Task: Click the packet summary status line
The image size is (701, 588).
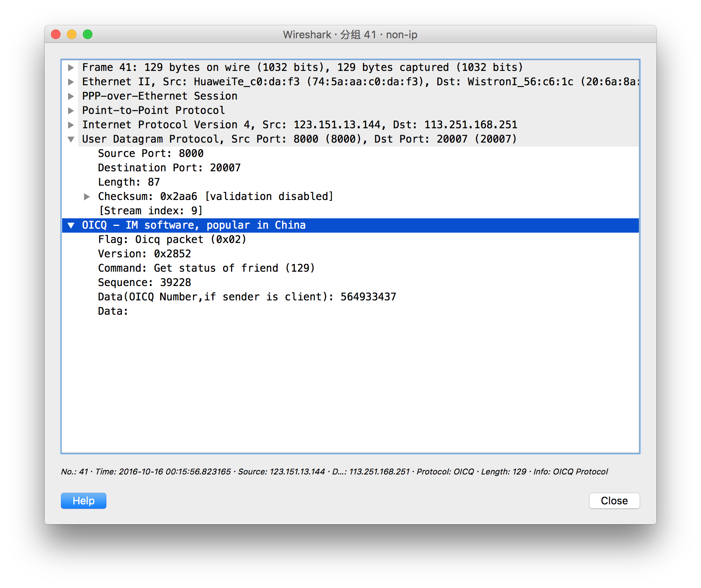Action: pyautogui.click(x=335, y=472)
